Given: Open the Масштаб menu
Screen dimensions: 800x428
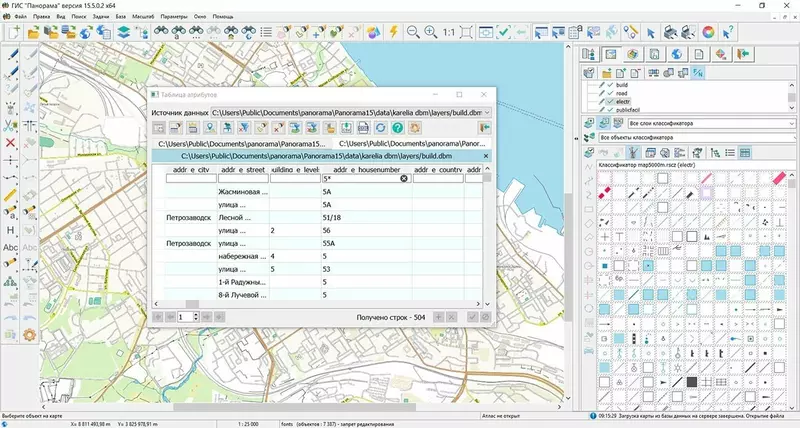Looking at the screenshot, I should coord(144,18).
